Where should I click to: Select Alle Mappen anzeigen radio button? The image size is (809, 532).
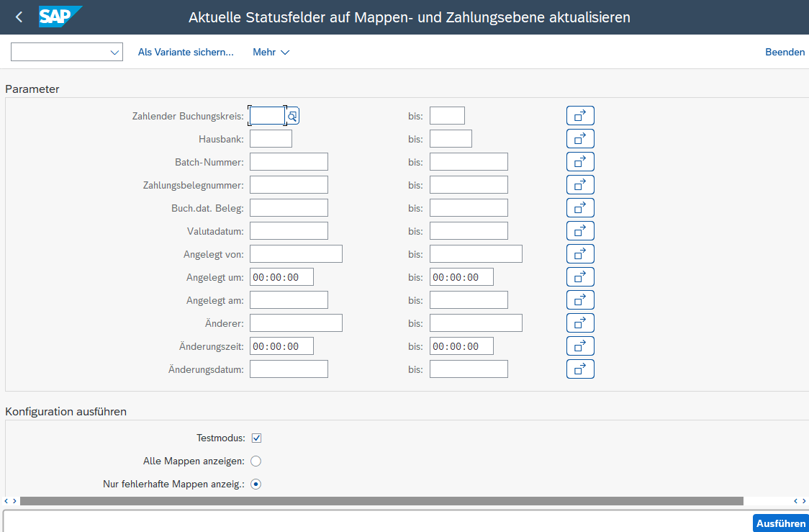coord(256,461)
